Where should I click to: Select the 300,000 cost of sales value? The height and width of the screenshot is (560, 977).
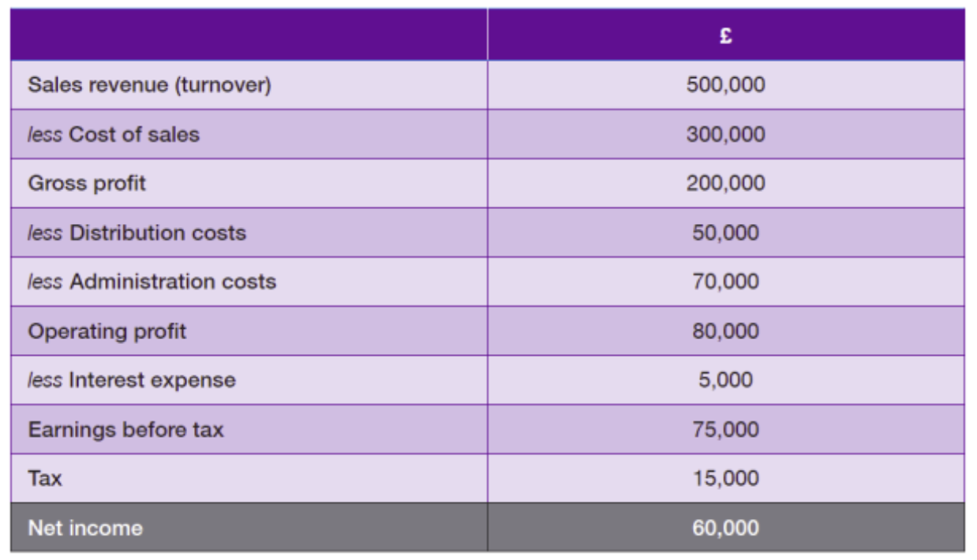point(725,134)
